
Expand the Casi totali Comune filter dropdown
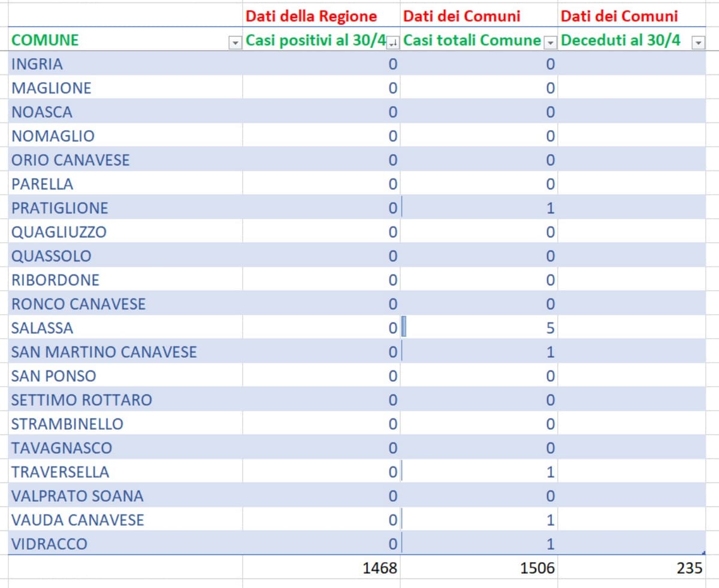[x=551, y=43]
